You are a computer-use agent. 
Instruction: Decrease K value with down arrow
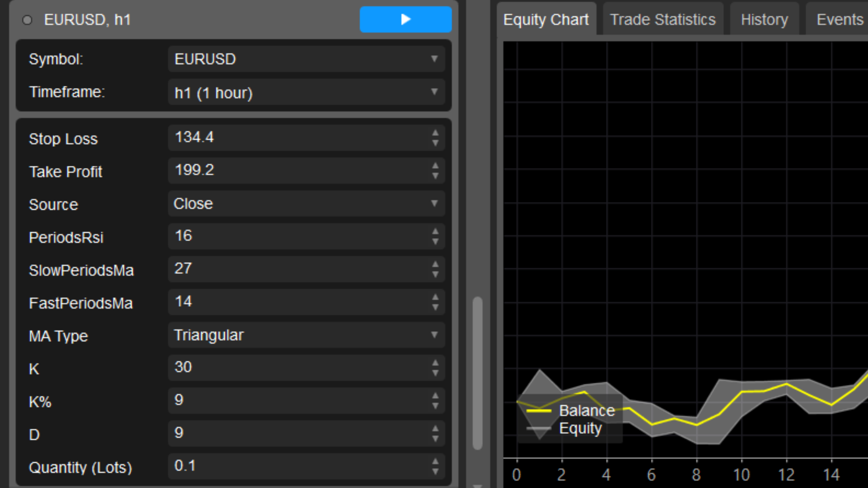[x=435, y=373]
